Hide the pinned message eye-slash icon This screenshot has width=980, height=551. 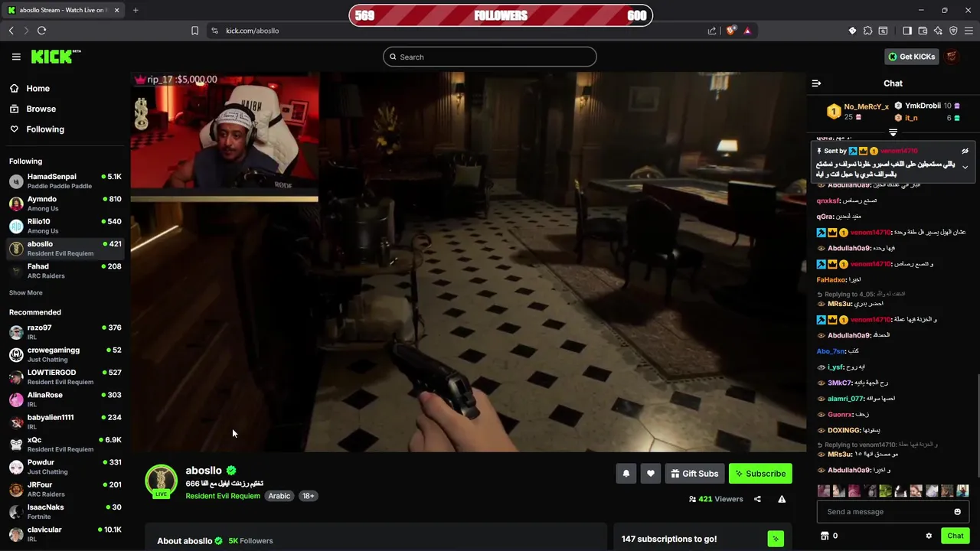pos(965,152)
